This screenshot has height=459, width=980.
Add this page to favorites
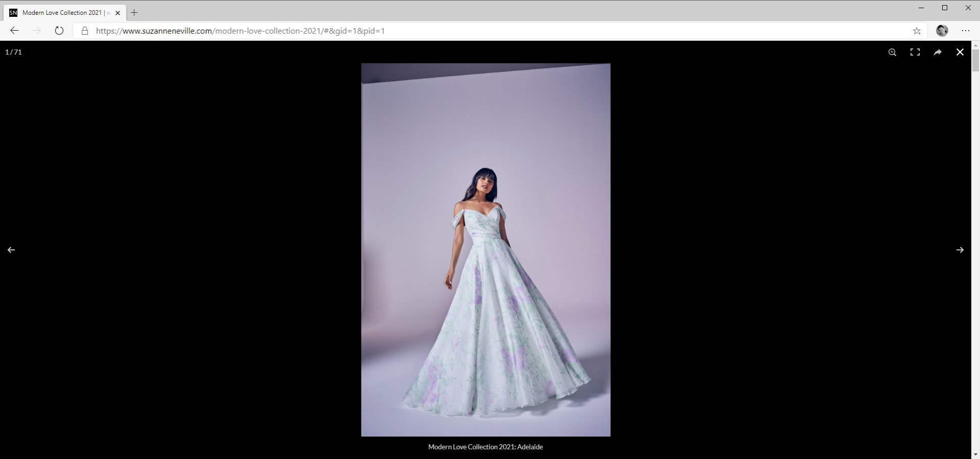click(917, 31)
